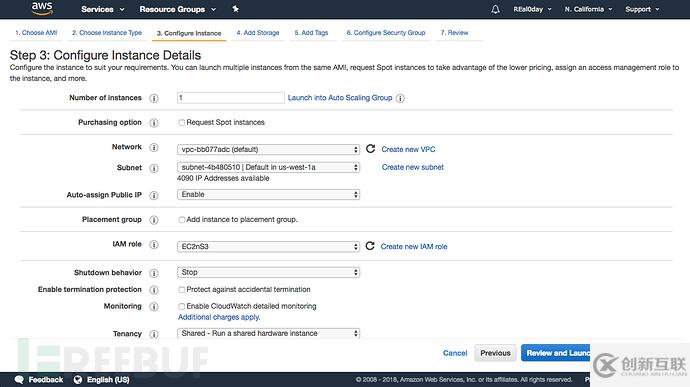Screen dimensions: 690x387
Task: Click info icon next to IAM role
Action: pos(154,245)
